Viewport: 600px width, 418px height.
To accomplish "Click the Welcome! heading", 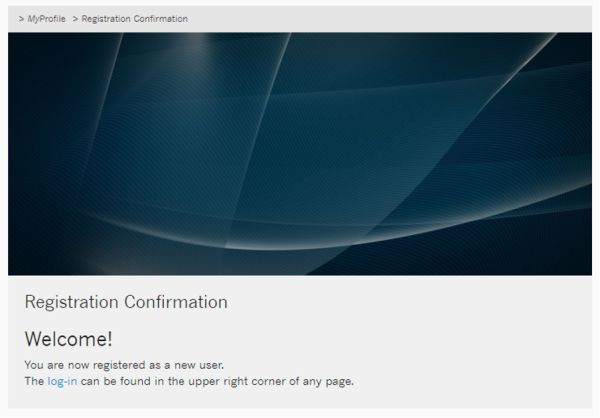I will (68, 339).
